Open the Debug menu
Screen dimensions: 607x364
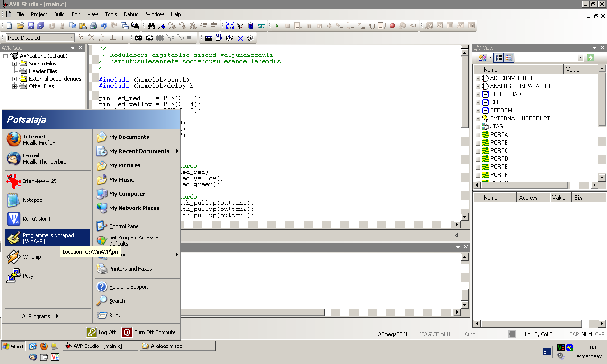point(131,14)
